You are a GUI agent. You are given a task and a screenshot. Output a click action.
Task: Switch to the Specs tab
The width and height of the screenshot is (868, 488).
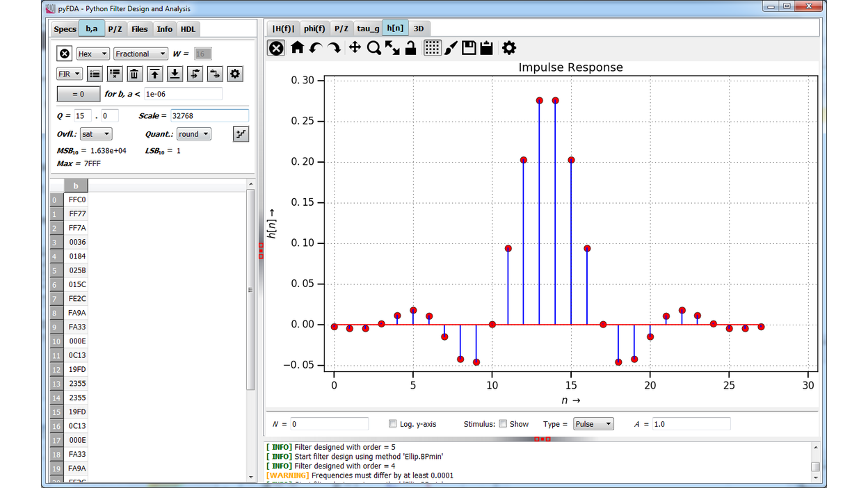(65, 29)
